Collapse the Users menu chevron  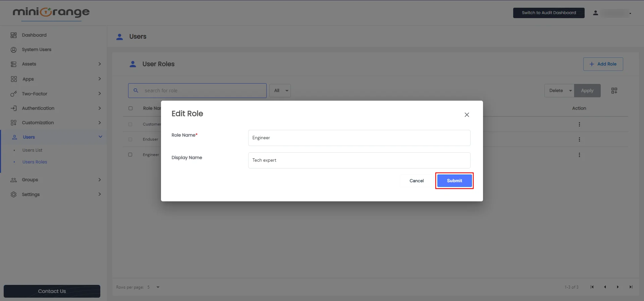[x=100, y=137]
